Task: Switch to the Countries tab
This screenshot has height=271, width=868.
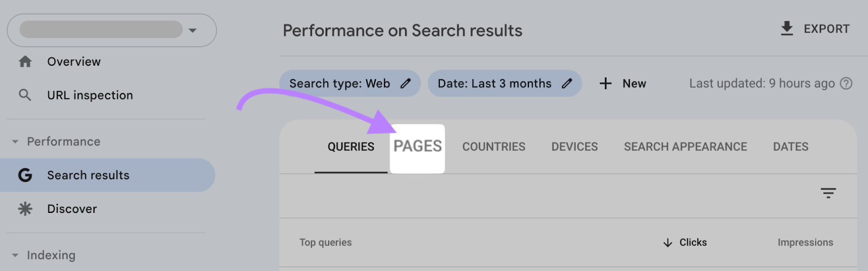Action: pos(494,147)
